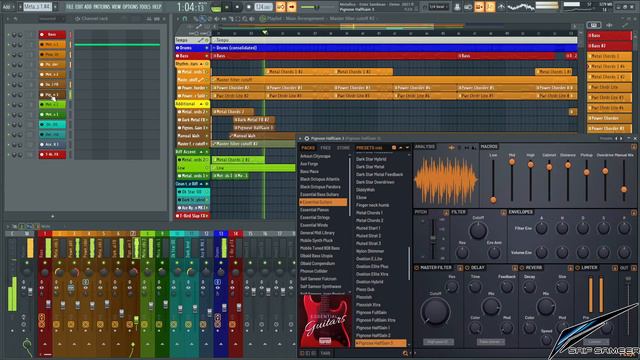
Task: Click the Play button in the transport
Action: tap(227, 7)
